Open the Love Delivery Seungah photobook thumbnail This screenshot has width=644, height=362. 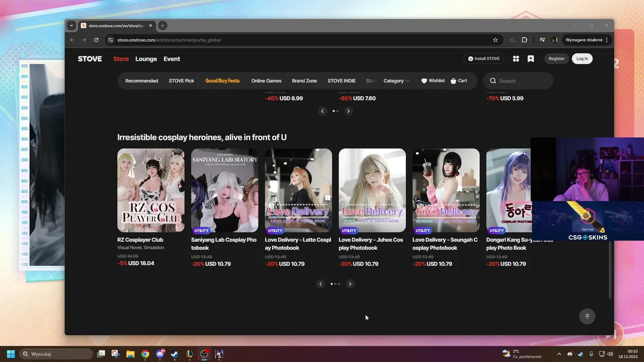(x=446, y=190)
